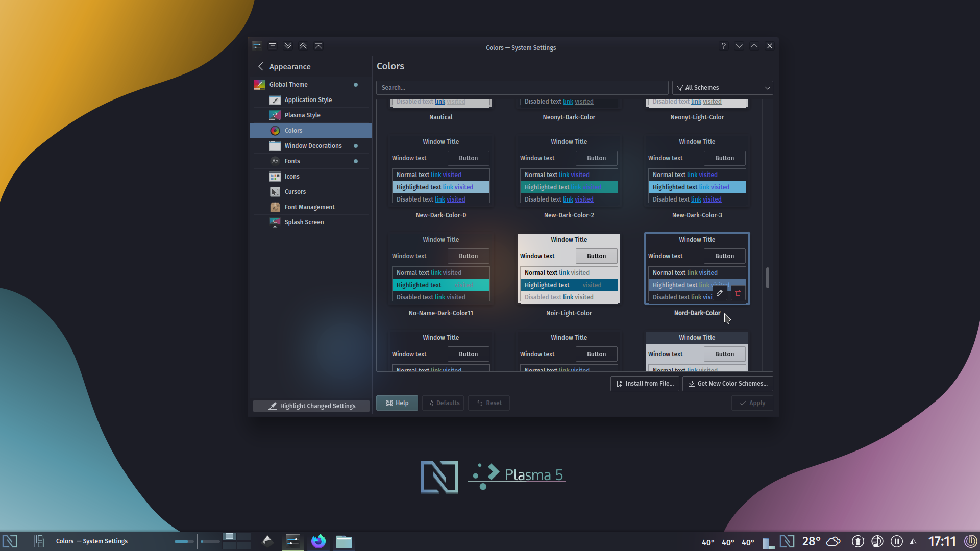The height and width of the screenshot is (551, 980).
Task: Click the Apply button
Action: [x=752, y=403]
